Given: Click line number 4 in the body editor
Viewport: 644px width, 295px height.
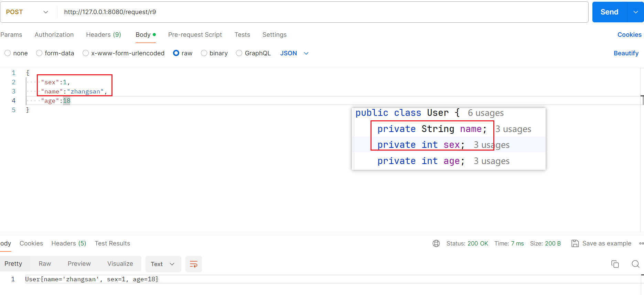Looking at the screenshot, I should point(14,101).
